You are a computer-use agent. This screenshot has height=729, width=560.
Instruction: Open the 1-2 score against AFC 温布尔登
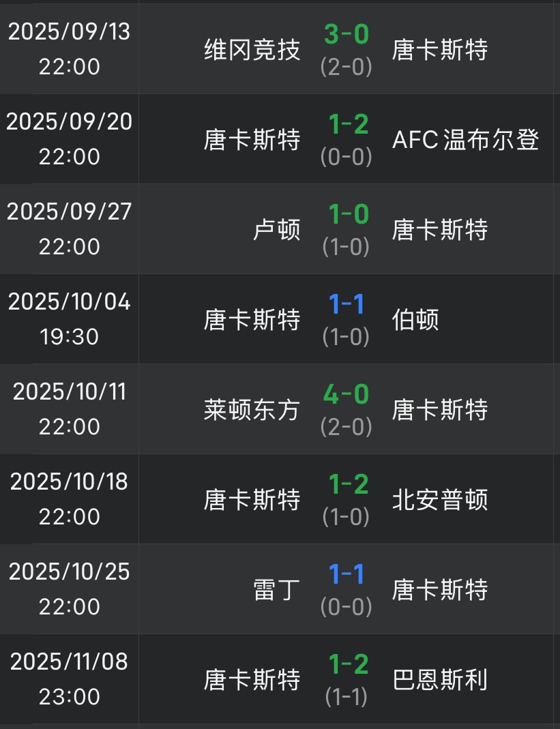(348, 124)
